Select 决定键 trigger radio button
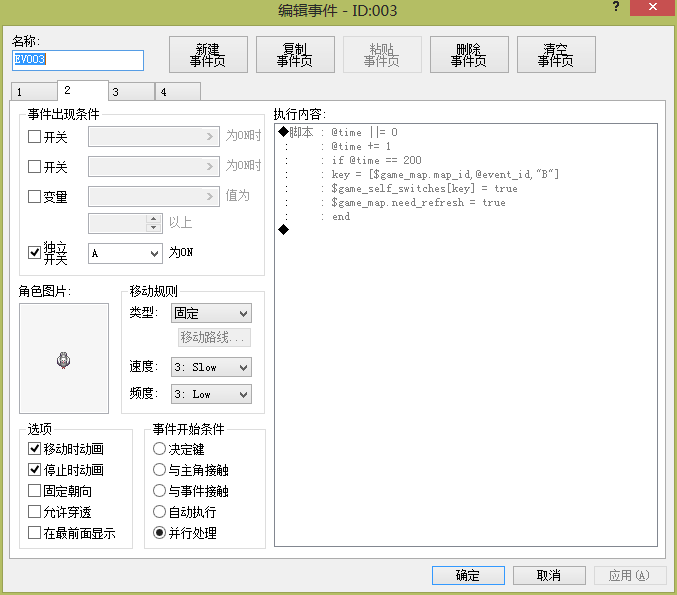The height and width of the screenshot is (595, 677). pos(159,449)
